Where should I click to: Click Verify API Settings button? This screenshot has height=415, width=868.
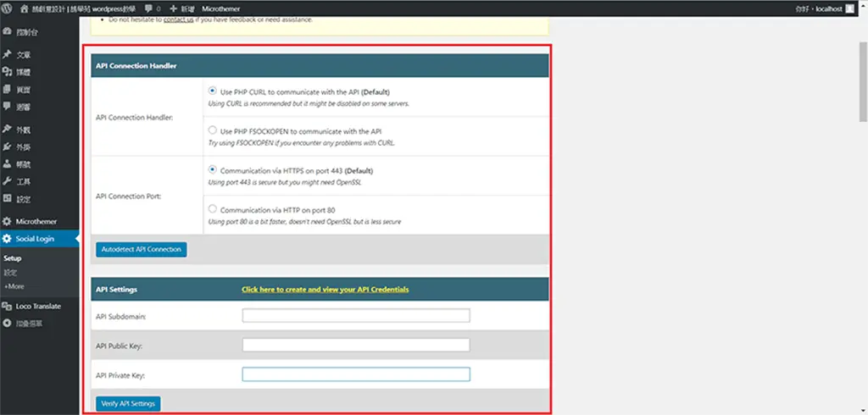click(x=128, y=403)
